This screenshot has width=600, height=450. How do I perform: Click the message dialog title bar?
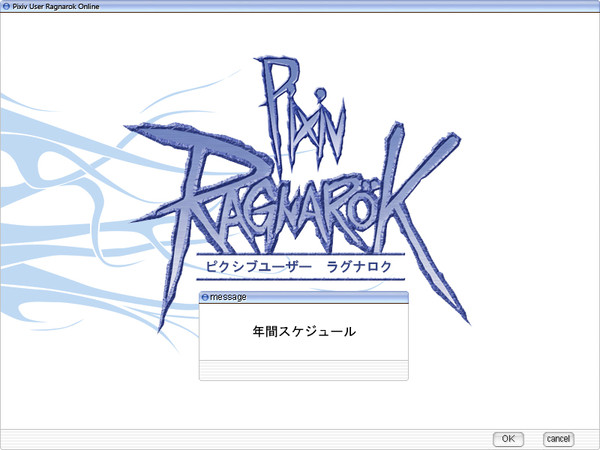[x=304, y=297]
